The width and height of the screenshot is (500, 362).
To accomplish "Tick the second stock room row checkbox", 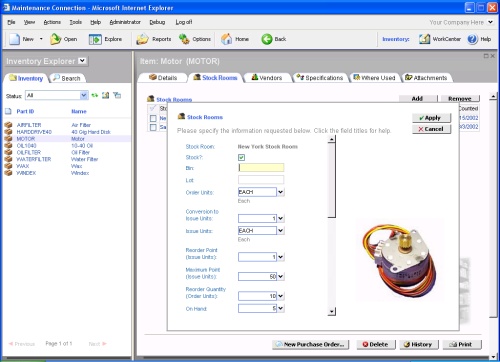I will [153, 127].
